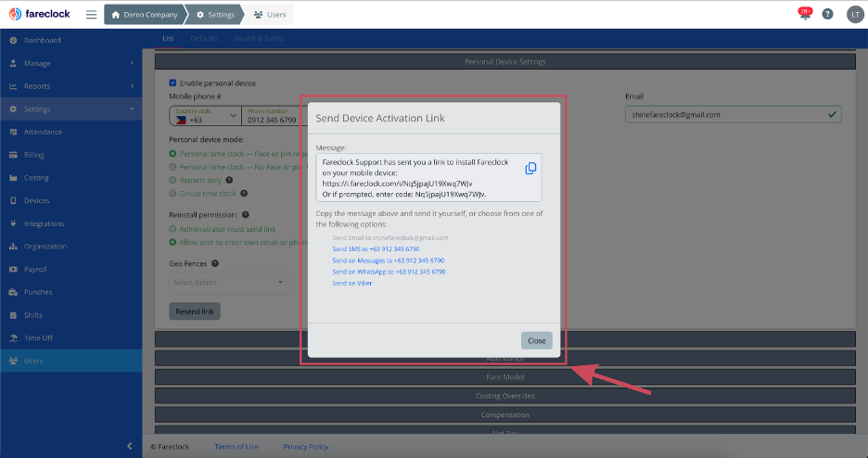
Task: Switch to the Defaults tab
Action: (204, 38)
